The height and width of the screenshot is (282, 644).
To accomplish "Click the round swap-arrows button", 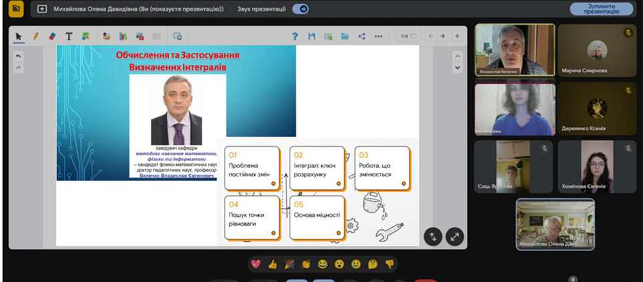I will 433,237.
